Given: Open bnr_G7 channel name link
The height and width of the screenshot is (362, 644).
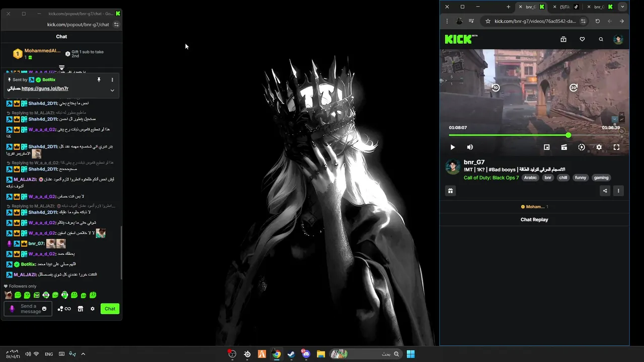Looking at the screenshot, I should click(x=474, y=162).
